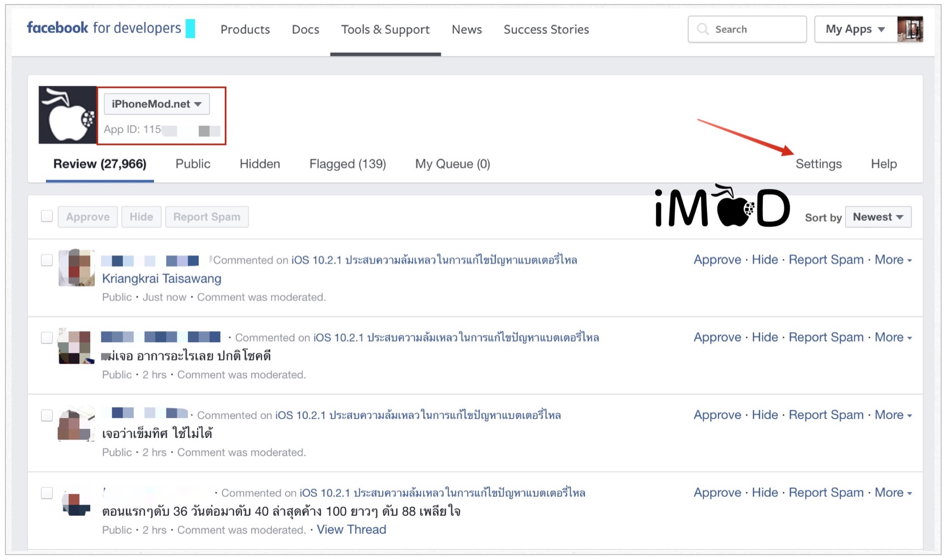Expand the Sort by Newest dropdown

click(878, 217)
